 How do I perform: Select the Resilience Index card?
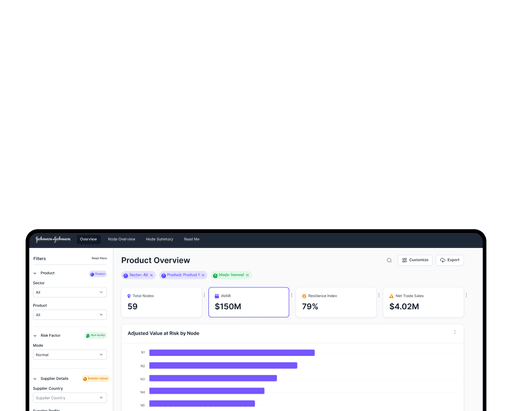[336, 302]
